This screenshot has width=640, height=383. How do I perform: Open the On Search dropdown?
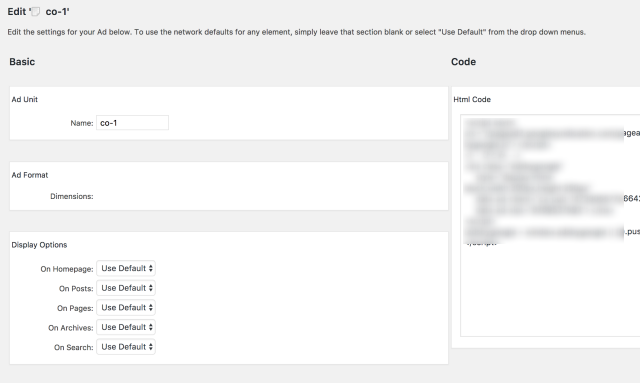126,347
